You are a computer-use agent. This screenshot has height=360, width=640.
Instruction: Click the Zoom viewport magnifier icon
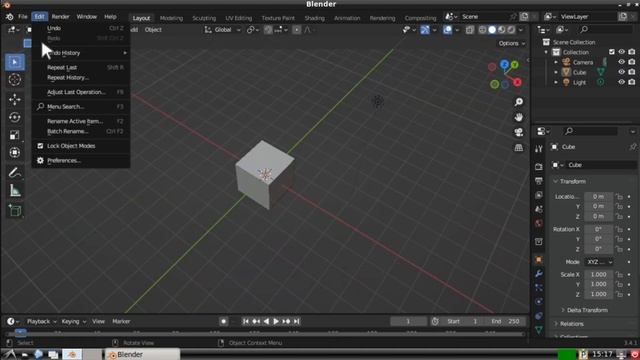point(518,102)
